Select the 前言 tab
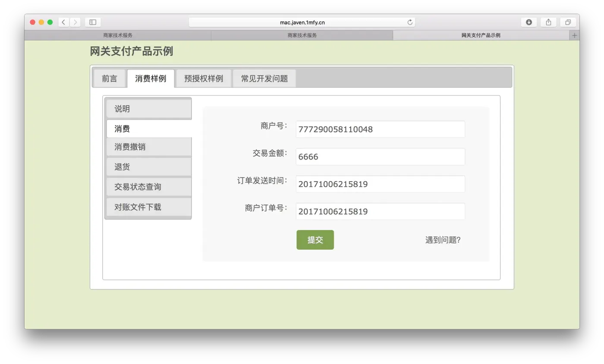This screenshot has width=604, height=364. tap(109, 78)
